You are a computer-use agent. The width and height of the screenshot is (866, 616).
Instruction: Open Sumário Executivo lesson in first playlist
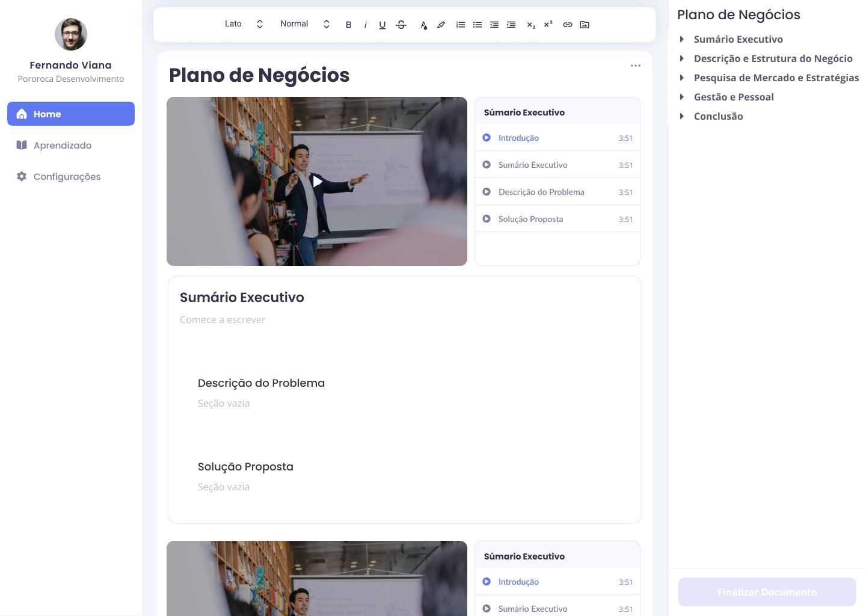(557, 165)
